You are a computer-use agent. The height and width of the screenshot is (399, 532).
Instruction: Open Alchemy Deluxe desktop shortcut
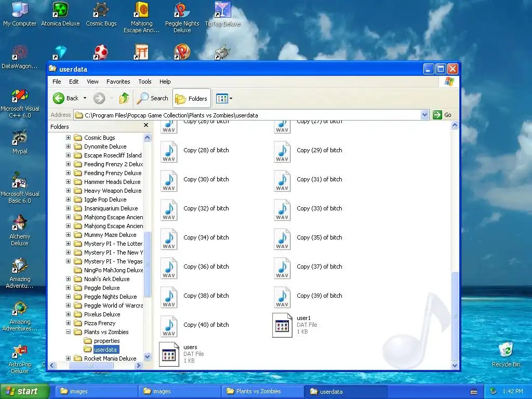(20, 231)
